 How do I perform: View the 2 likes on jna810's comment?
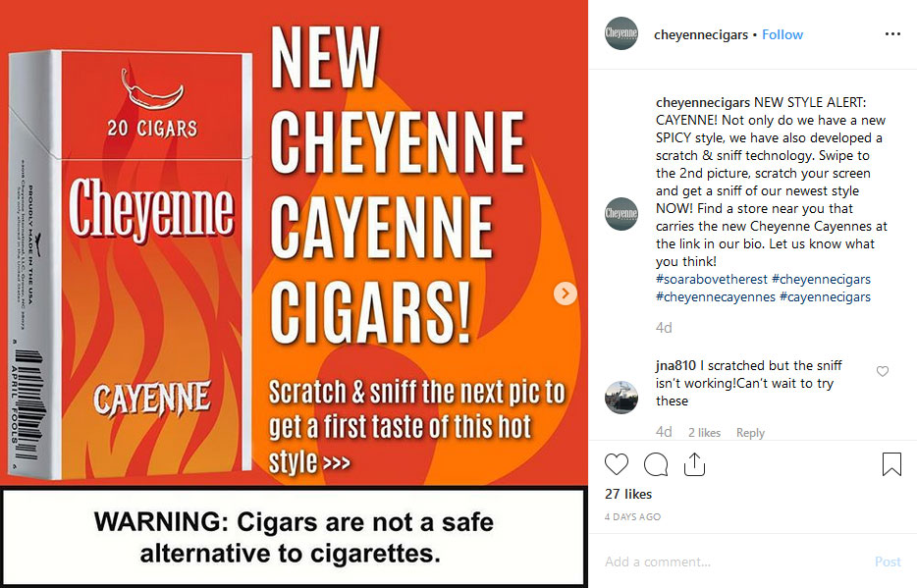[704, 433]
